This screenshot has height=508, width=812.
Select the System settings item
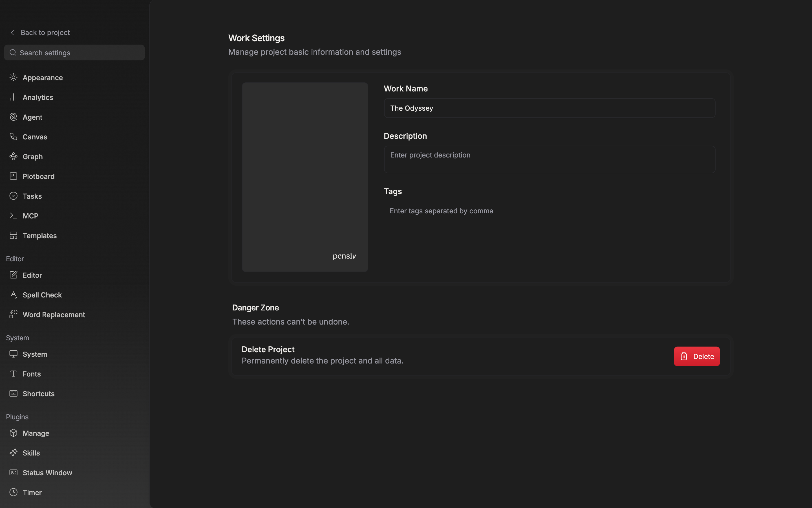74,354
